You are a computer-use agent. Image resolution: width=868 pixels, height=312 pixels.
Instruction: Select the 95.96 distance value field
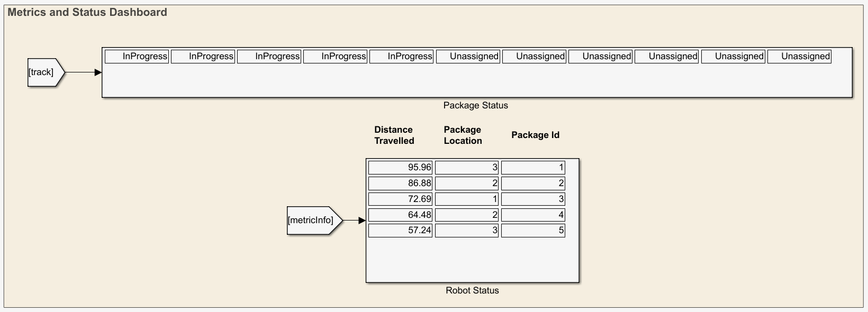(400, 168)
